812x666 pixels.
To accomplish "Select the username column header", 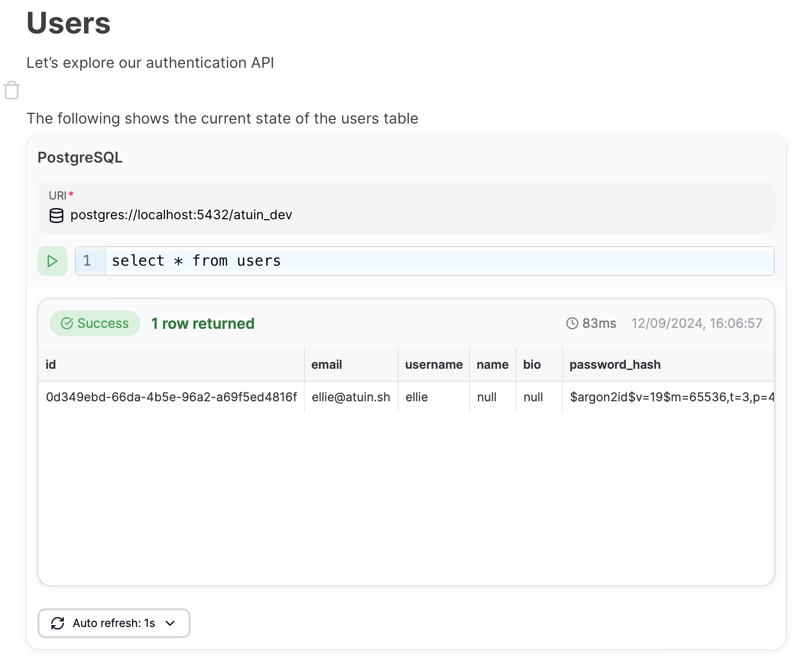I will tap(433, 365).
